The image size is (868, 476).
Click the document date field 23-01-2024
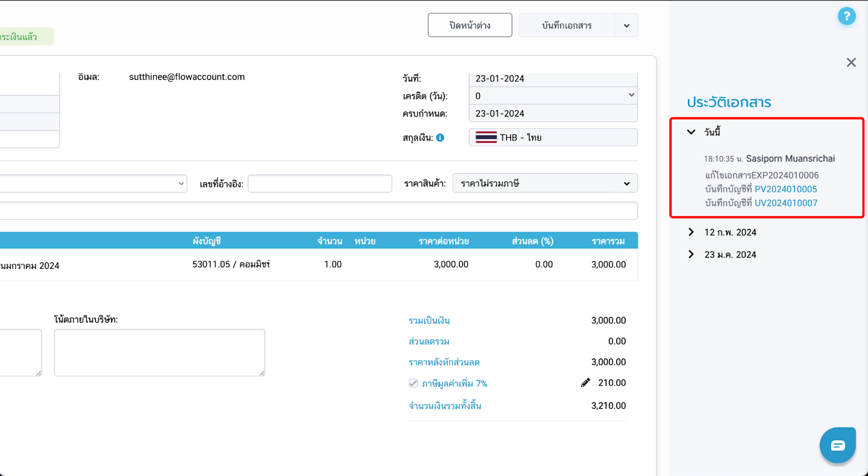[x=552, y=79]
